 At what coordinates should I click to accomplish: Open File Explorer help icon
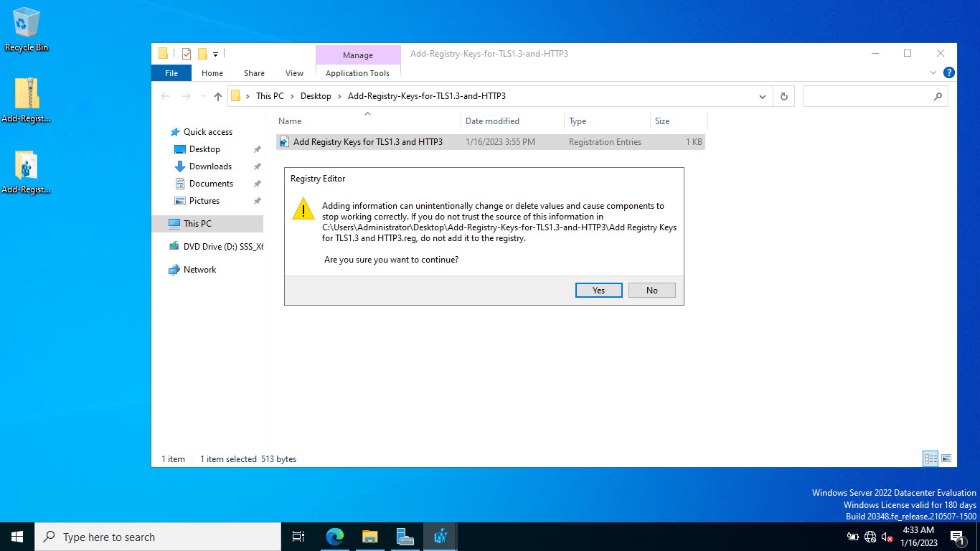[948, 72]
